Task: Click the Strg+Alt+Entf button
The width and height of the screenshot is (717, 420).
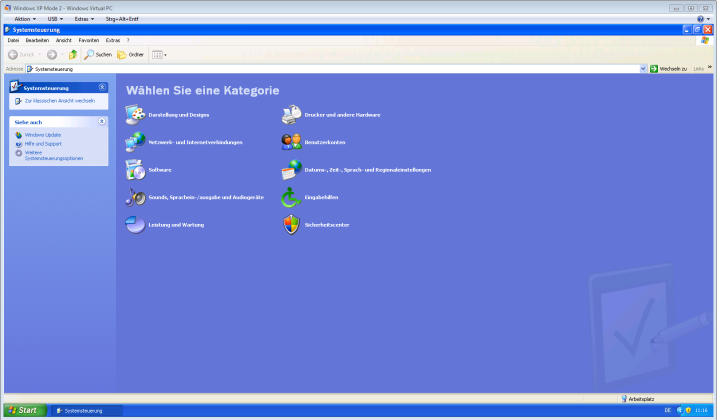Action: point(122,19)
